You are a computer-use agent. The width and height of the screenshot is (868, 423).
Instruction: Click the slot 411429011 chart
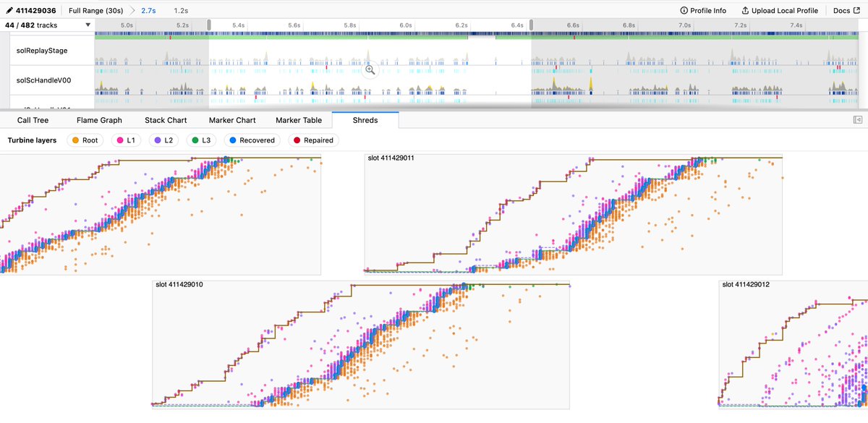pyautogui.click(x=573, y=214)
